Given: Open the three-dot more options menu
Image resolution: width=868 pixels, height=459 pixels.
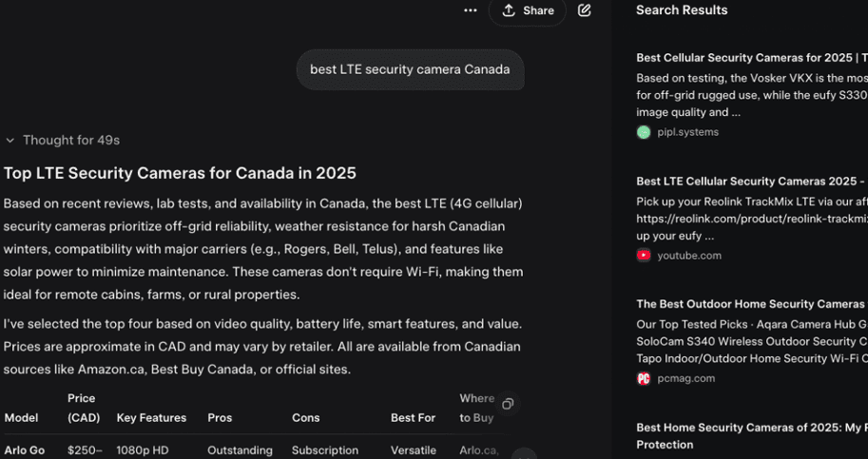Looking at the screenshot, I should click(470, 10).
